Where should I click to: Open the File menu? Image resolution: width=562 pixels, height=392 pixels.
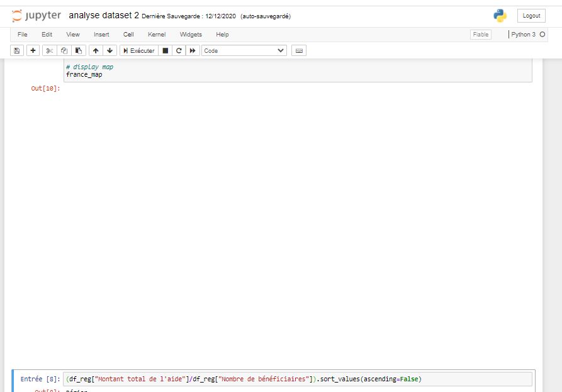(22, 35)
